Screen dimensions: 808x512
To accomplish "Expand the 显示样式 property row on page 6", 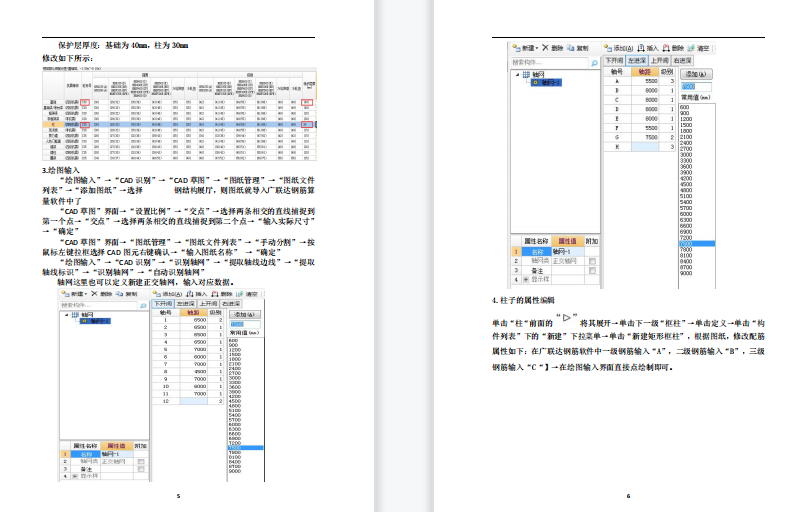I will coord(526,280).
